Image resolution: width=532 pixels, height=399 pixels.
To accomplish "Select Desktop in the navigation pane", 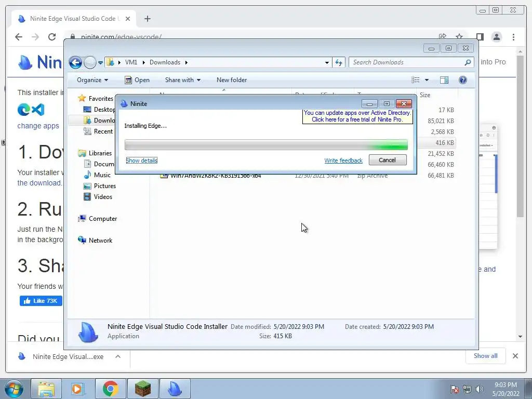I will (x=99, y=110).
